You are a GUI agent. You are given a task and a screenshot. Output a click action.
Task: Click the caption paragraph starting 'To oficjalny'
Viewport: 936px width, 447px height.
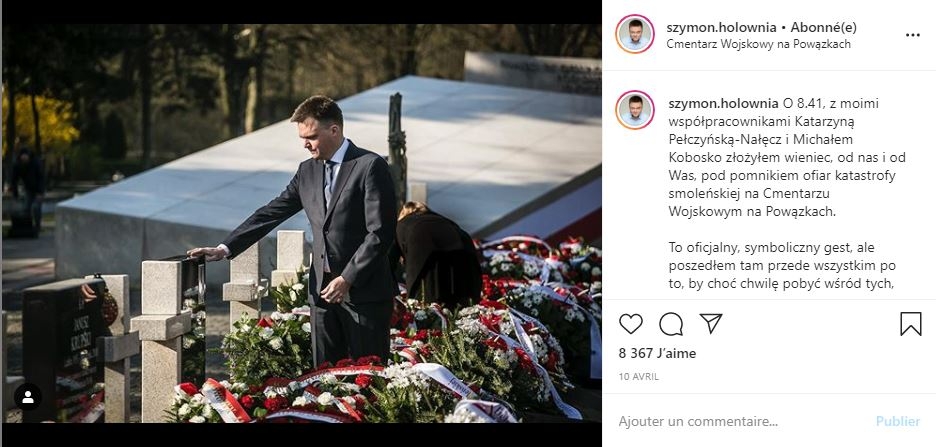tap(782, 266)
